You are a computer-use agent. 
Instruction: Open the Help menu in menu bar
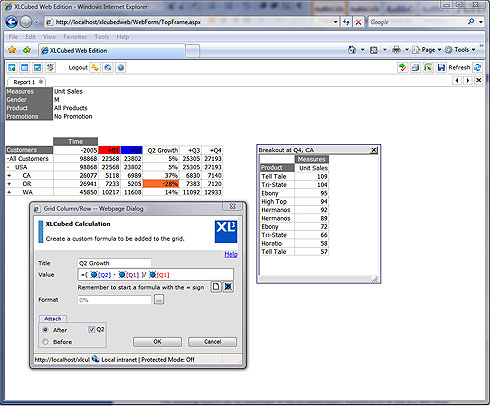click(123, 37)
